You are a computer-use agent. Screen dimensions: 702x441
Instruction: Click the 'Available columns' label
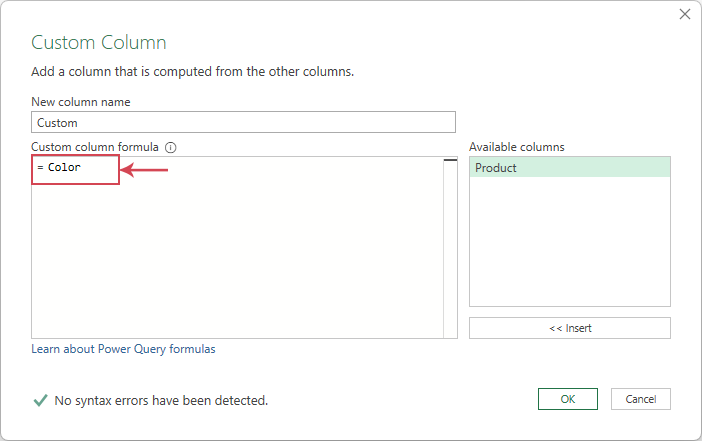coord(517,147)
